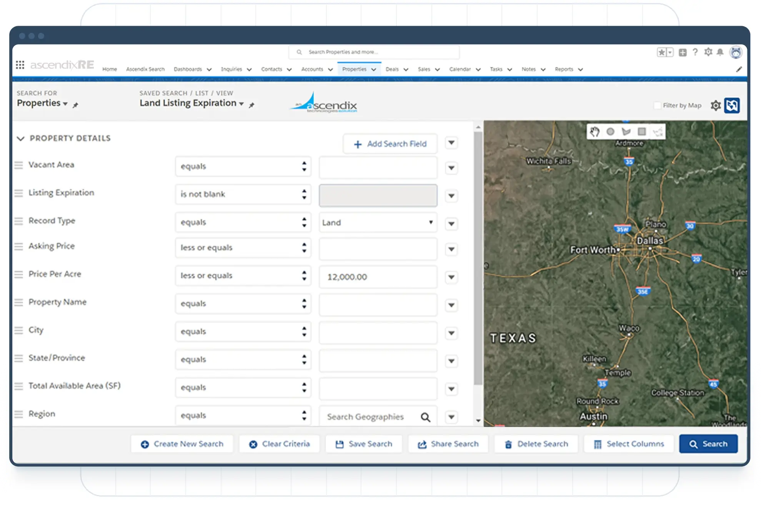
Task: Grab the Region row drag handle
Action: coord(18,414)
